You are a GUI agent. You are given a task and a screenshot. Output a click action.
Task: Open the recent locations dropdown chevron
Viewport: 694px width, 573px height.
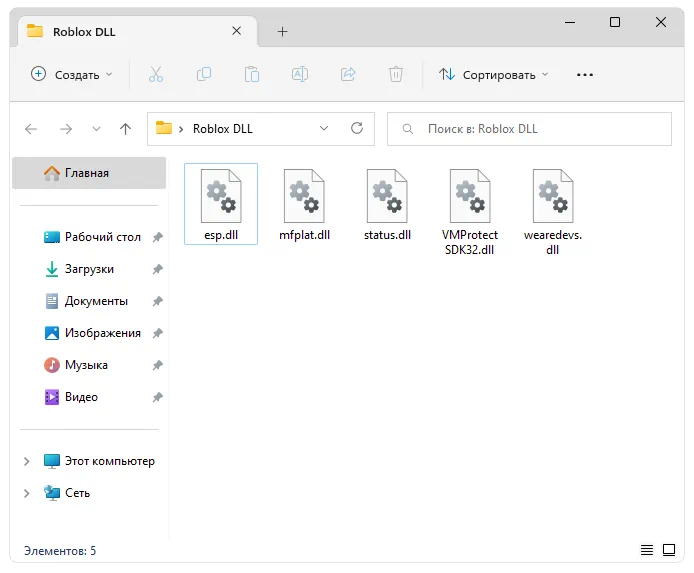coord(96,129)
